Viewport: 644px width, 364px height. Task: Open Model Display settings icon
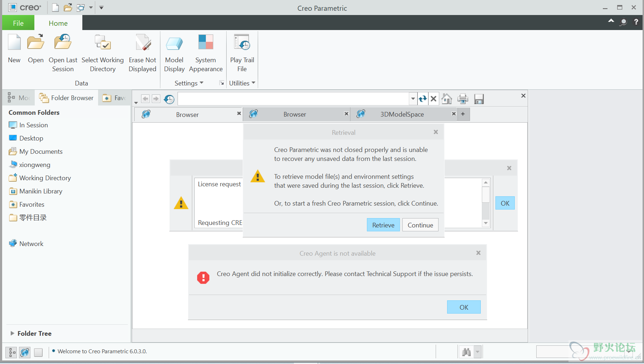(x=174, y=43)
